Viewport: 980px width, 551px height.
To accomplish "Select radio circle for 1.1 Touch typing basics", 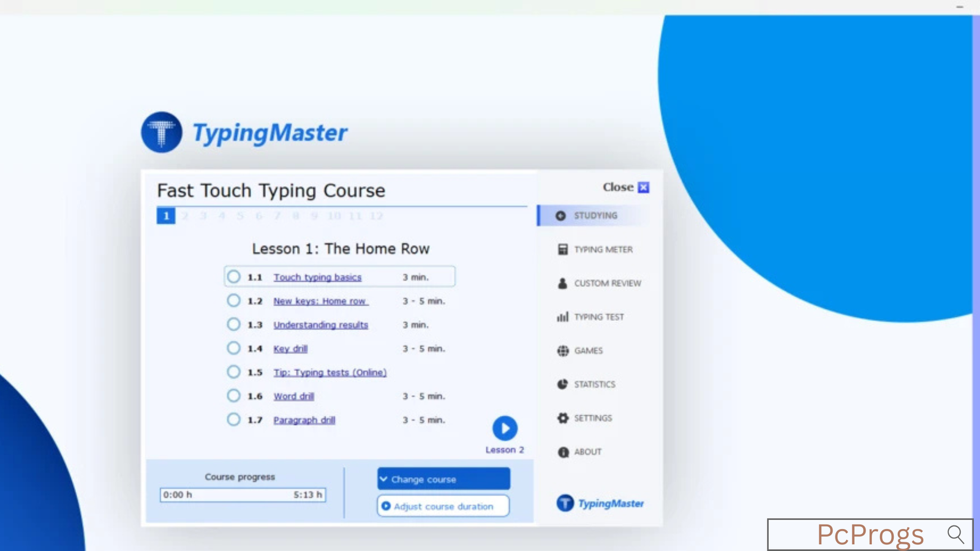I will pyautogui.click(x=233, y=277).
